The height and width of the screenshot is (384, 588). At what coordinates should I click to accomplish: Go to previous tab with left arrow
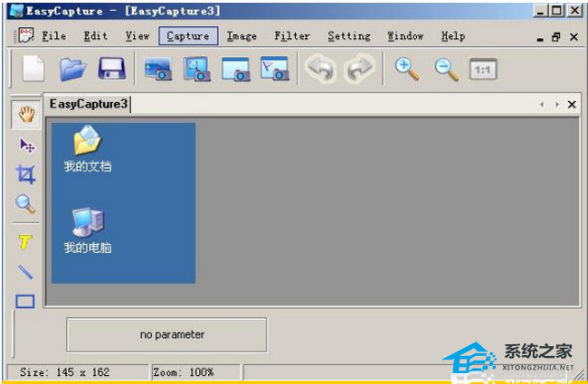[542, 105]
